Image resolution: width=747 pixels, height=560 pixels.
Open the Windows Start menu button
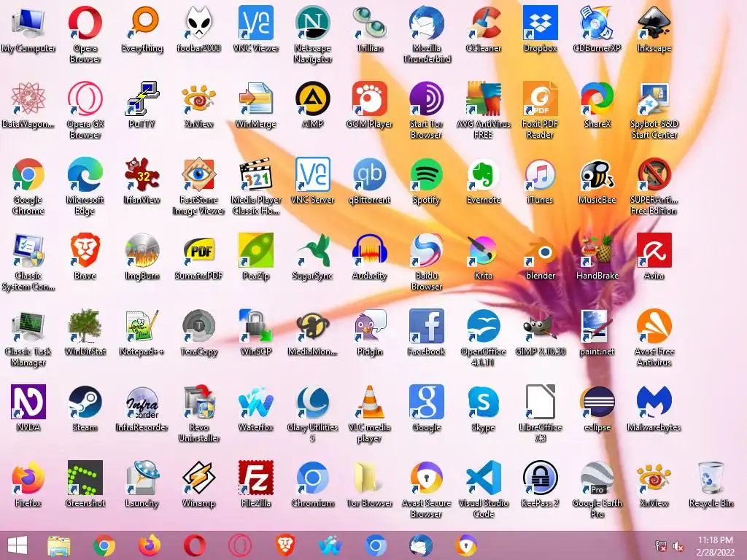(x=18, y=545)
